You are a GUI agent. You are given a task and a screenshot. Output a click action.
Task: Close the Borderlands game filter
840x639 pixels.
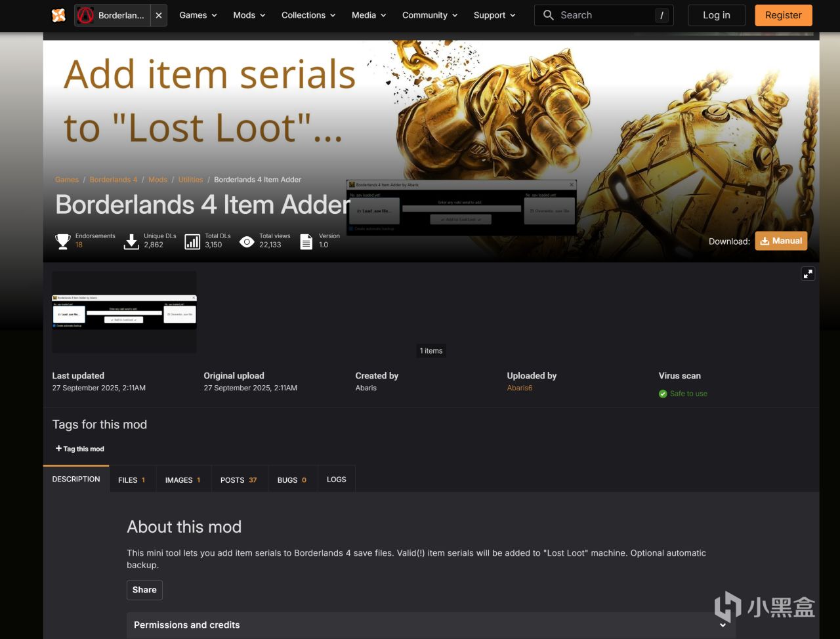pyautogui.click(x=159, y=15)
